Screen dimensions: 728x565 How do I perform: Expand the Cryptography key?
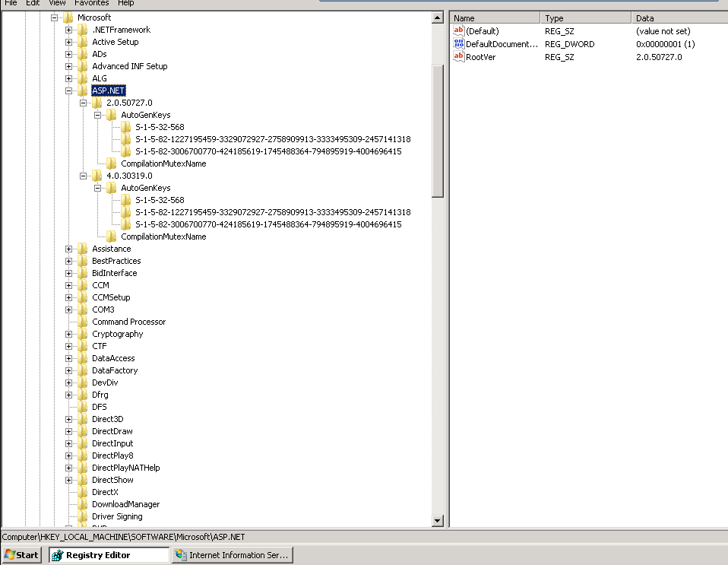click(x=68, y=334)
